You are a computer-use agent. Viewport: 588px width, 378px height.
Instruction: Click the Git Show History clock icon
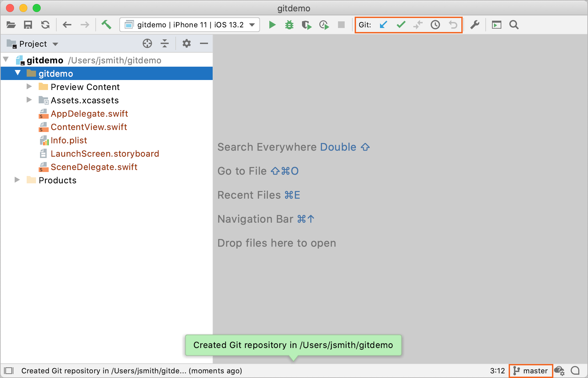tap(435, 25)
